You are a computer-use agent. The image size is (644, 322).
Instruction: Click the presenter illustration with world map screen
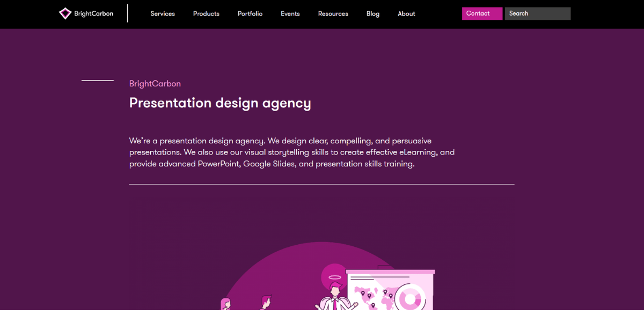click(x=327, y=276)
